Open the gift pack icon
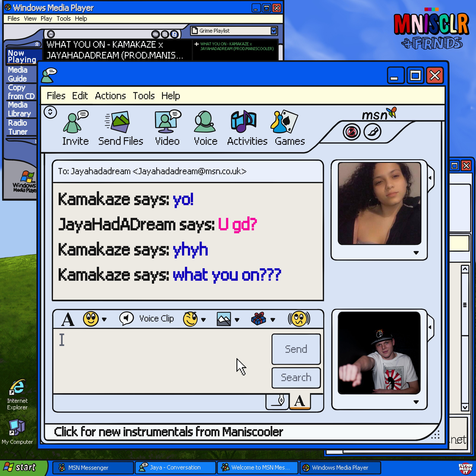 (x=258, y=319)
